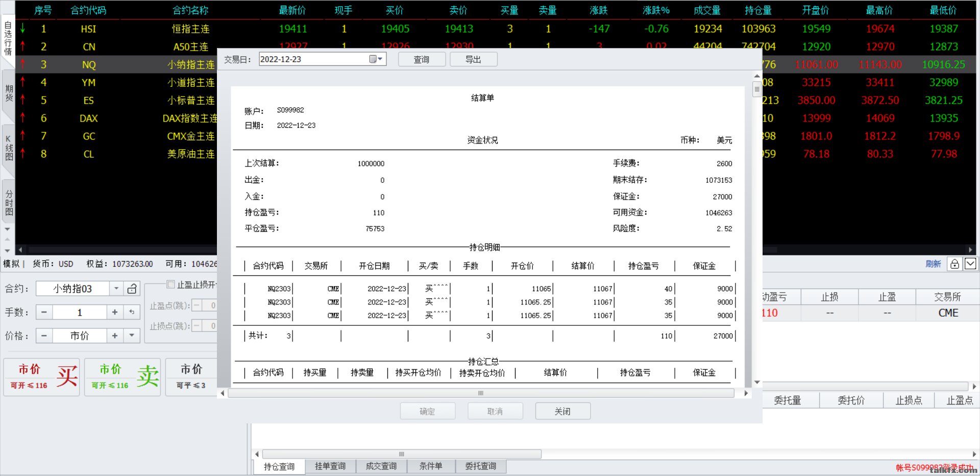
Task: Click the disabled 取消 button
Action: (x=495, y=411)
